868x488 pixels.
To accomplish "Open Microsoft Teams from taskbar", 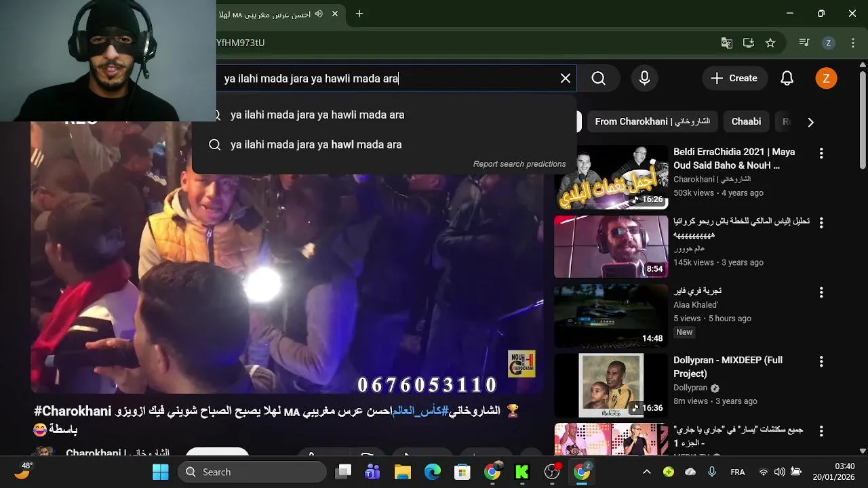I will click(x=373, y=472).
